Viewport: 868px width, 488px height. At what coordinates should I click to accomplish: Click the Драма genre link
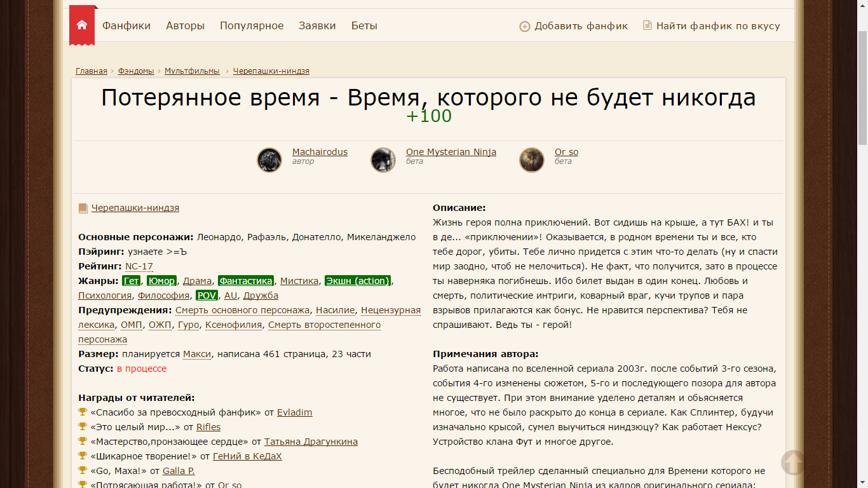click(198, 281)
